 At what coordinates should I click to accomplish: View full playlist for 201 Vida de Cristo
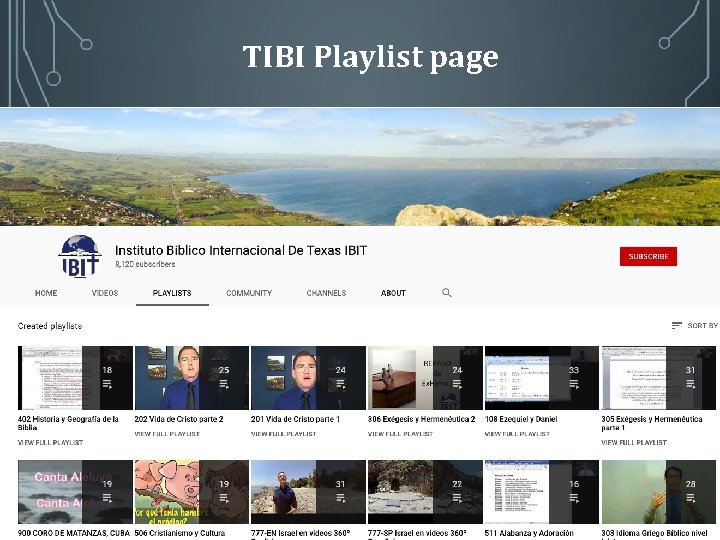(x=284, y=433)
